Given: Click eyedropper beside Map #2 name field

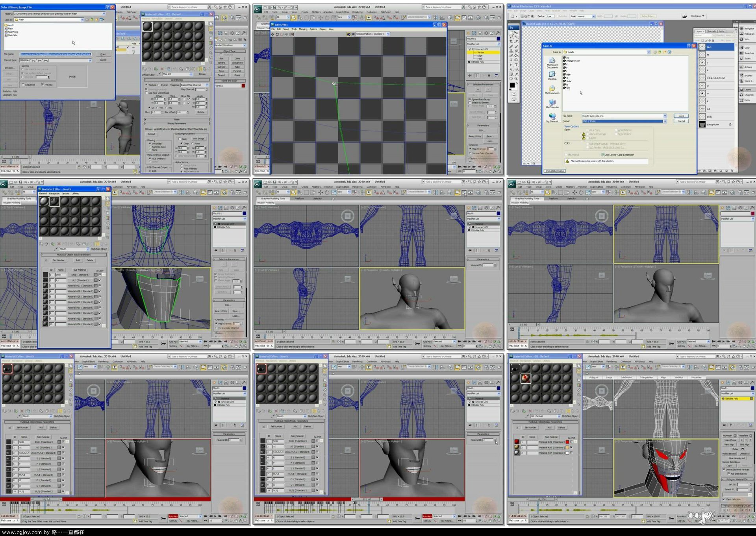Looking at the screenshot, I should coord(159,74).
